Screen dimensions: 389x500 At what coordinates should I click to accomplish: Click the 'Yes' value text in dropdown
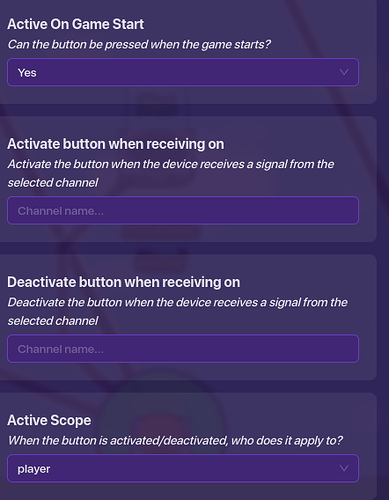click(x=27, y=73)
